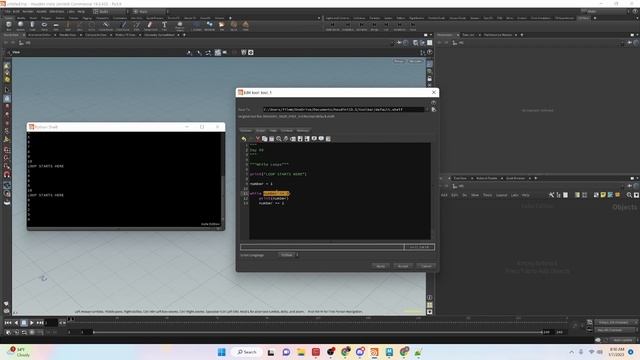Viewport: 640px width, 360px height.
Task: Select the Torus shelf tool
Action: point(44,26)
